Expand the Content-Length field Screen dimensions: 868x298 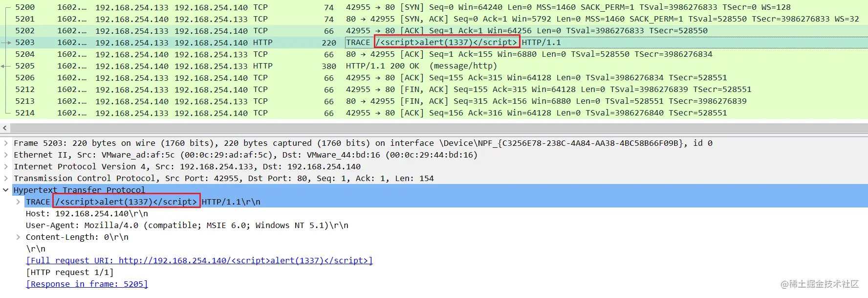[18, 237]
